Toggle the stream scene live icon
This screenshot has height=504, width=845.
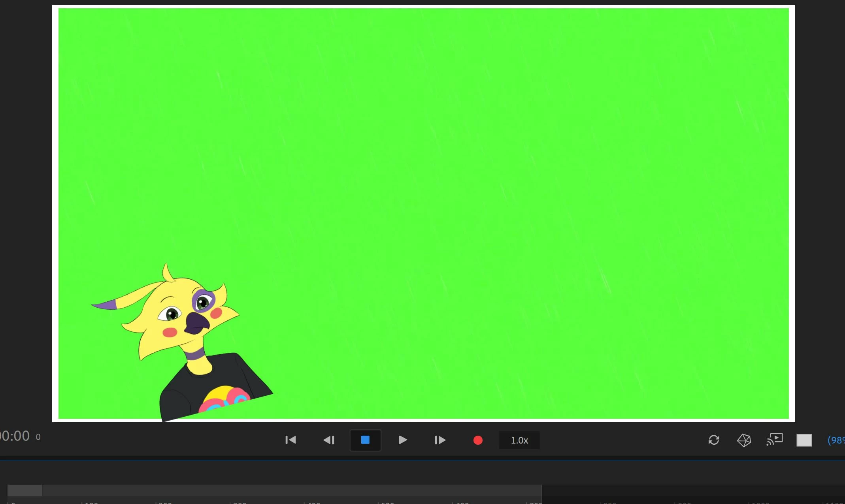[x=774, y=440]
